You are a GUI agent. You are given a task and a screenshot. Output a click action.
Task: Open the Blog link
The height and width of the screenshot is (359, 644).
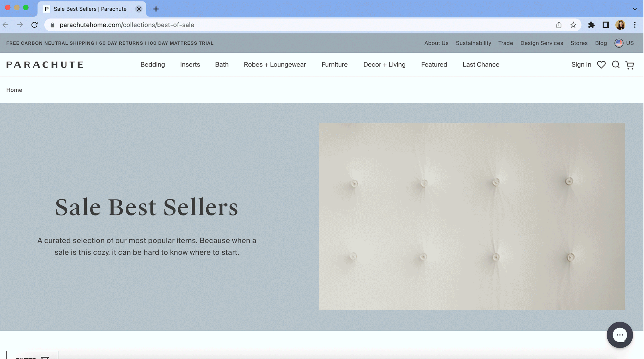coord(601,43)
